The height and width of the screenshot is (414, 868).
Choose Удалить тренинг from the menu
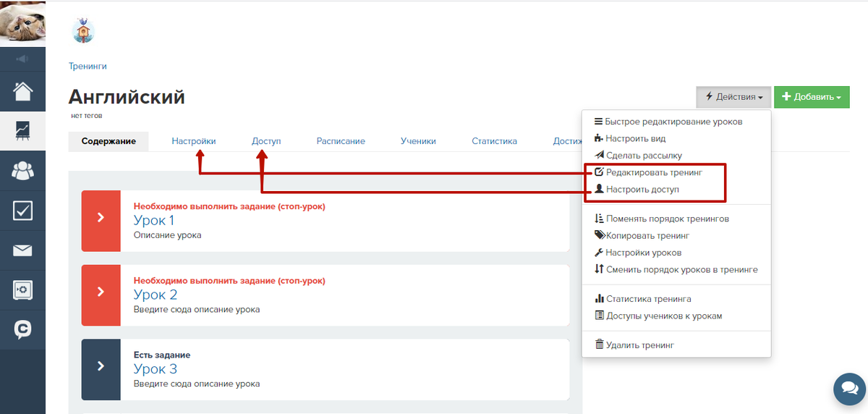639,345
